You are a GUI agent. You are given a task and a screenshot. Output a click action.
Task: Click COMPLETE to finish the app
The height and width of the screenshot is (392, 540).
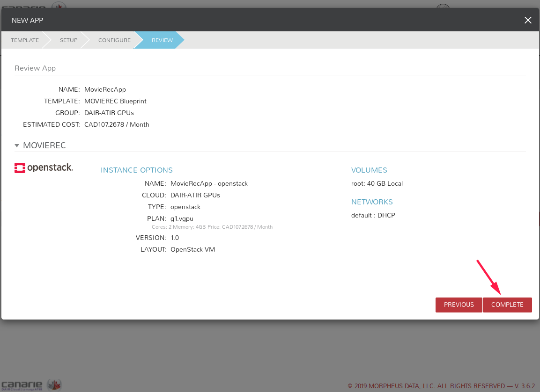507,305
